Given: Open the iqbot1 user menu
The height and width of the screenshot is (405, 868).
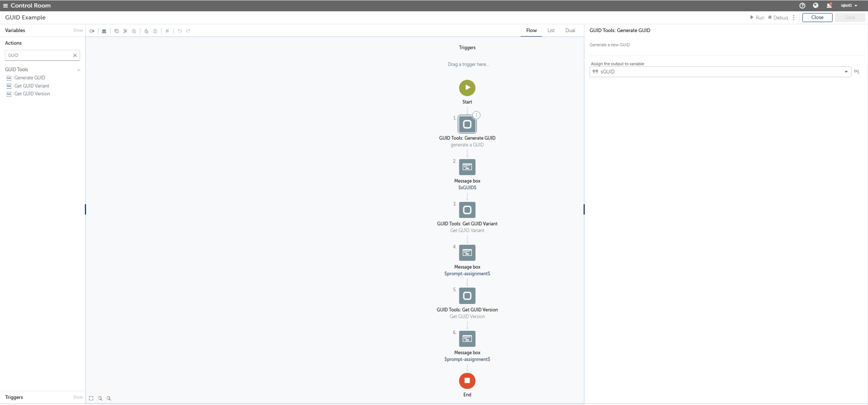Looking at the screenshot, I should coord(849,6).
